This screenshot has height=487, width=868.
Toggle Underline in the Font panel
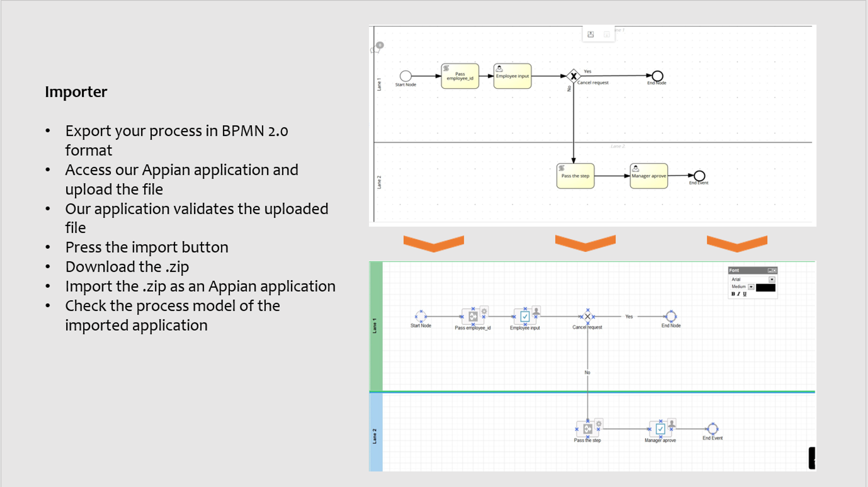click(x=745, y=294)
